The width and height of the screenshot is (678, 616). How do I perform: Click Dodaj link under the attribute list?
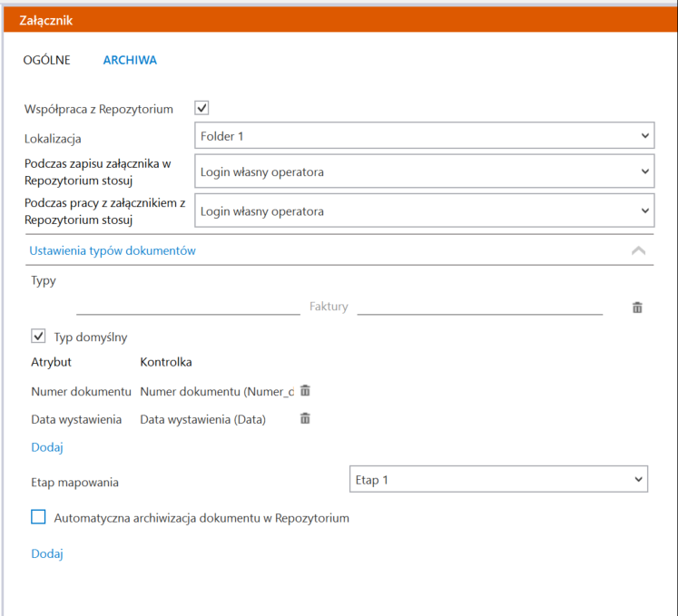(47, 447)
